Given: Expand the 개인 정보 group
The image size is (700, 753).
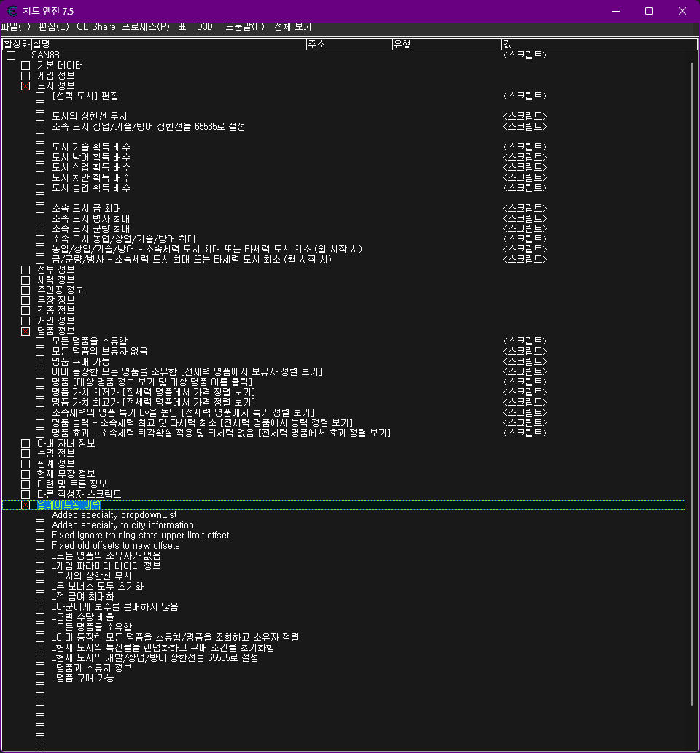Looking at the screenshot, I should click(x=26, y=321).
